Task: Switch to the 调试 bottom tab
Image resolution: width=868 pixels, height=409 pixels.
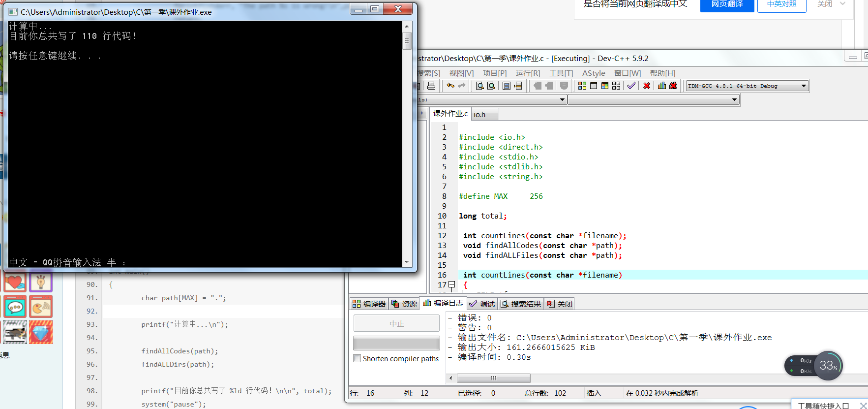Action: click(x=482, y=304)
